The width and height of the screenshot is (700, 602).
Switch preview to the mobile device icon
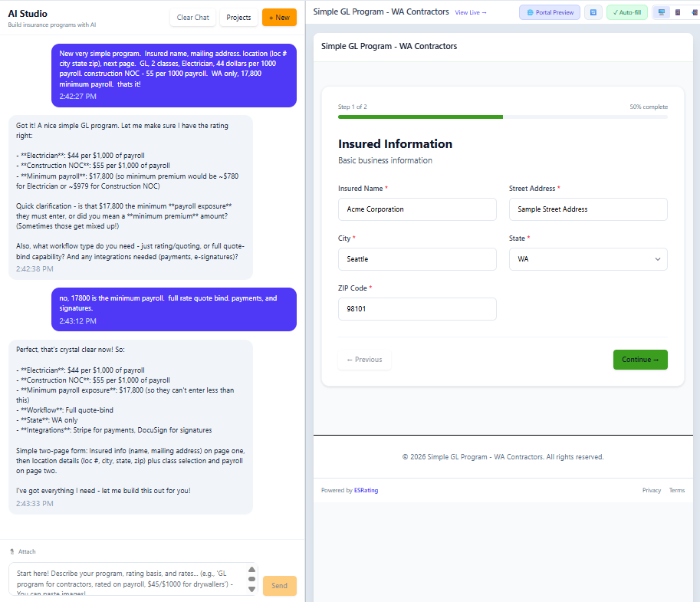[x=695, y=12]
